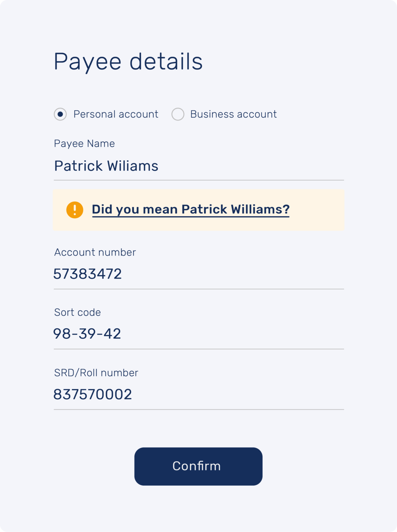Click the 'Sort code' field label
397x532 pixels.
[x=77, y=312]
